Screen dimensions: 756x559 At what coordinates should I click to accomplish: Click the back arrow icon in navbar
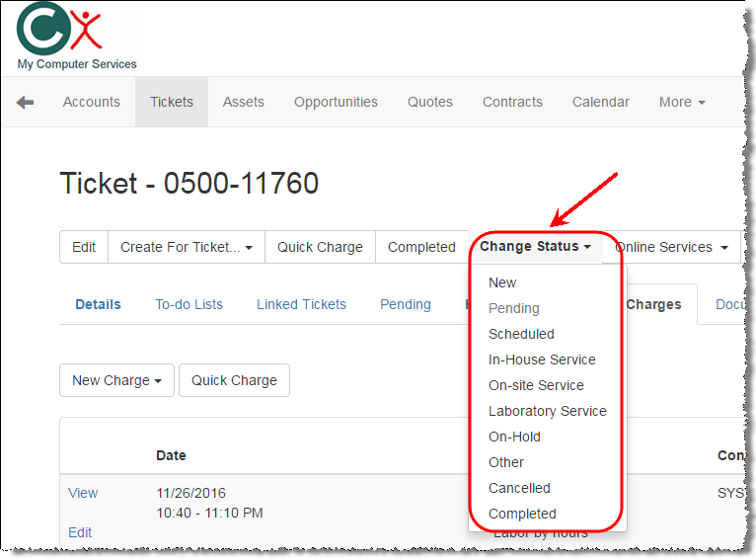25,102
